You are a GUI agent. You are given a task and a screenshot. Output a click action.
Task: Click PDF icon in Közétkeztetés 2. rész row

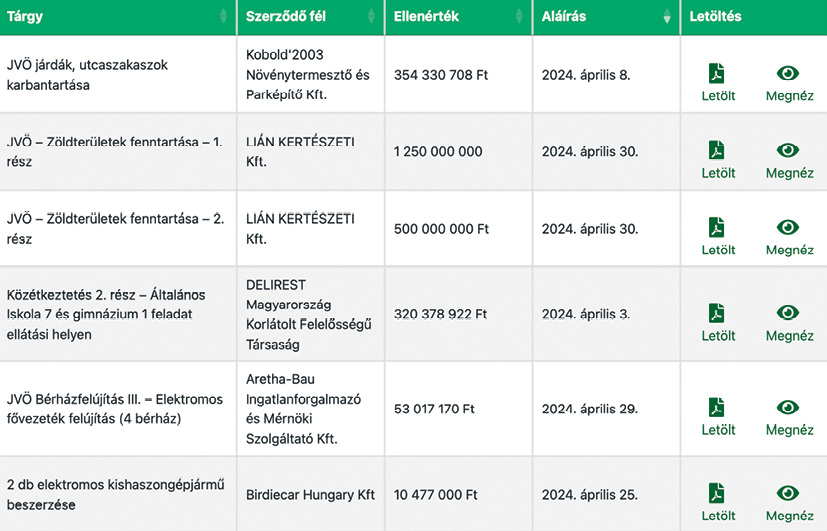tap(717, 313)
